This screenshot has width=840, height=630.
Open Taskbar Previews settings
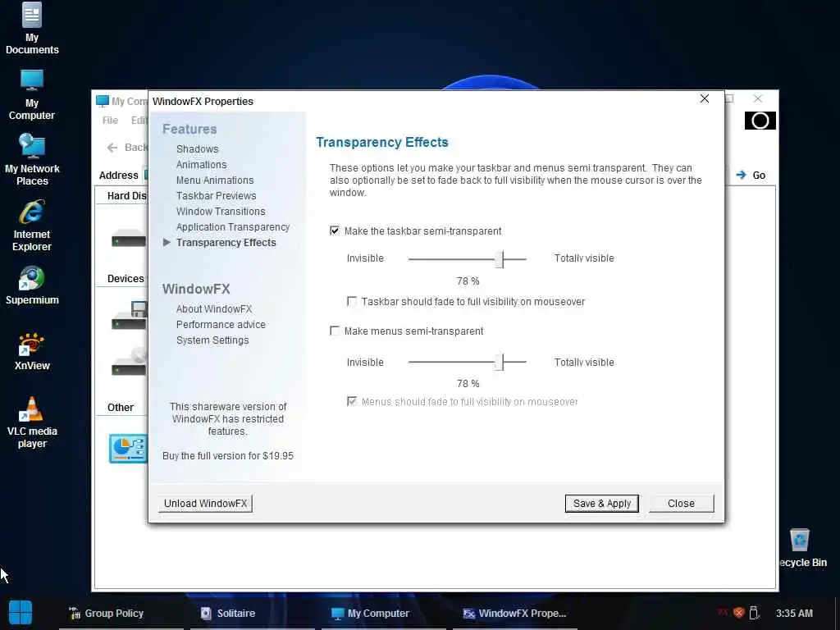216,195
